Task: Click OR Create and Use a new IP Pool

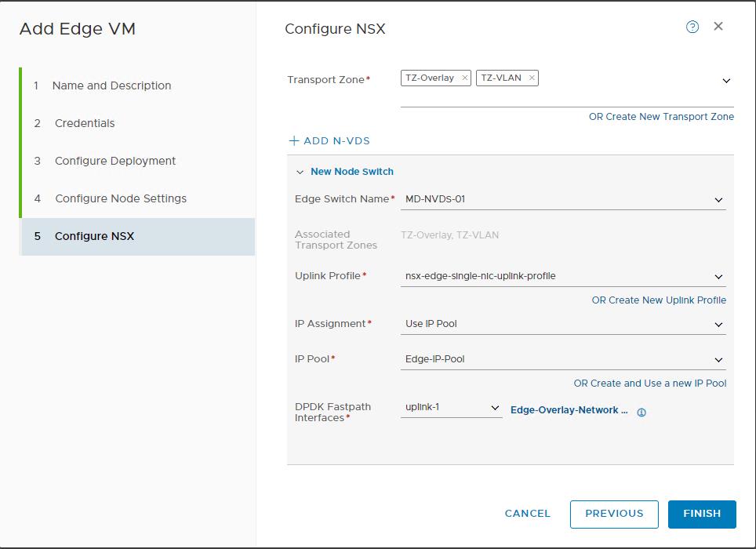Action: click(650, 384)
